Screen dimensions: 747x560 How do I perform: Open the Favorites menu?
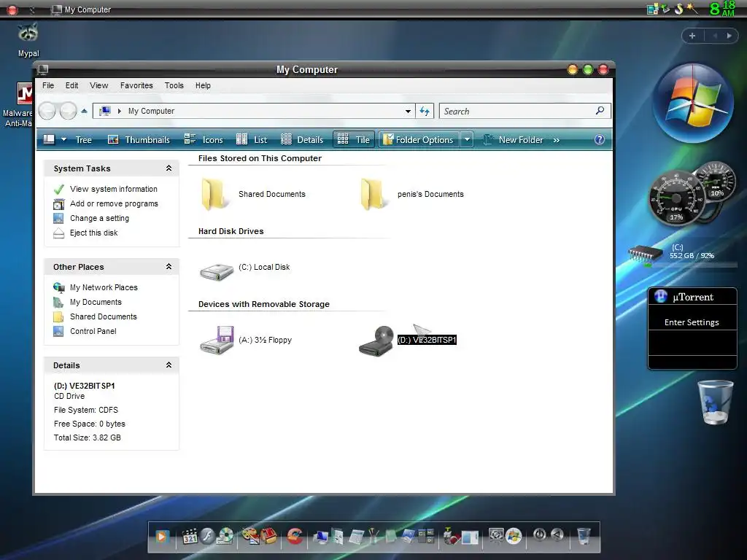[136, 86]
